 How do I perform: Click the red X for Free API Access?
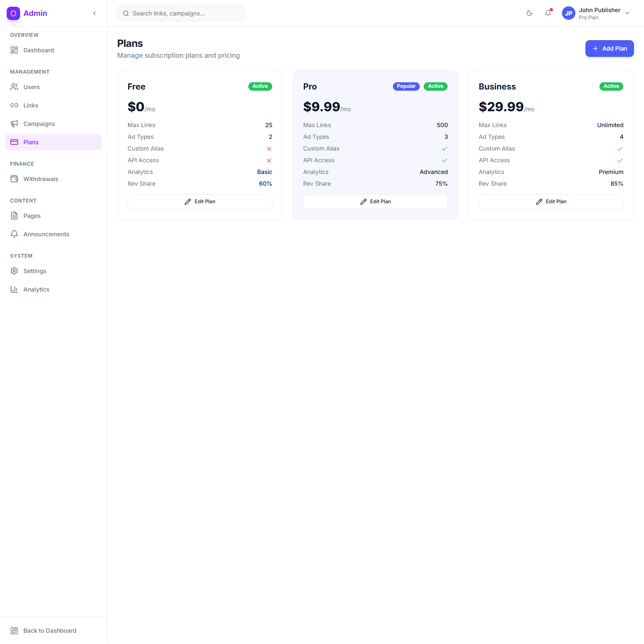pyautogui.click(x=269, y=161)
